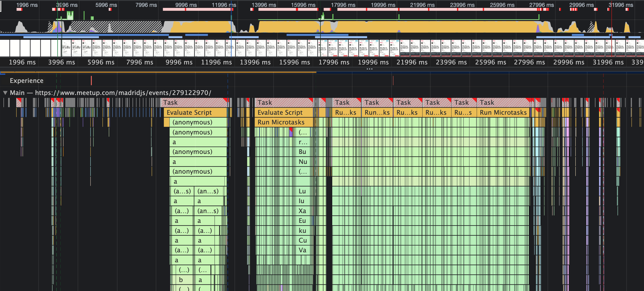644x291 pixels.
Task: Click the three-dots pane resize handle
Action: point(369,69)
